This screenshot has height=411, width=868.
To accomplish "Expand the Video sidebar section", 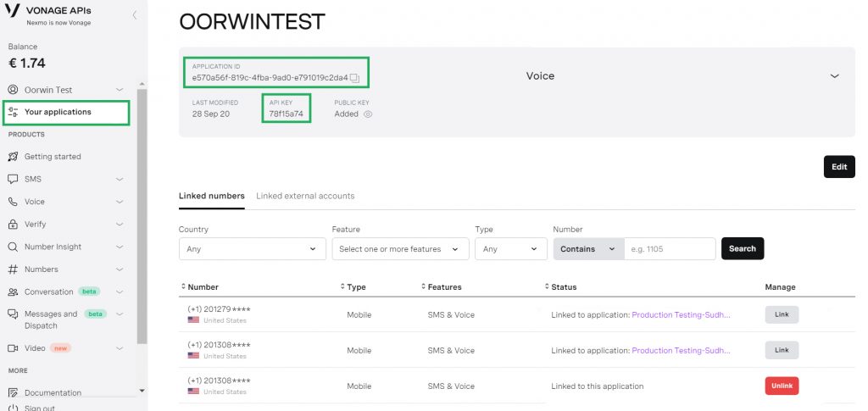I will click(x=119, y=348).
